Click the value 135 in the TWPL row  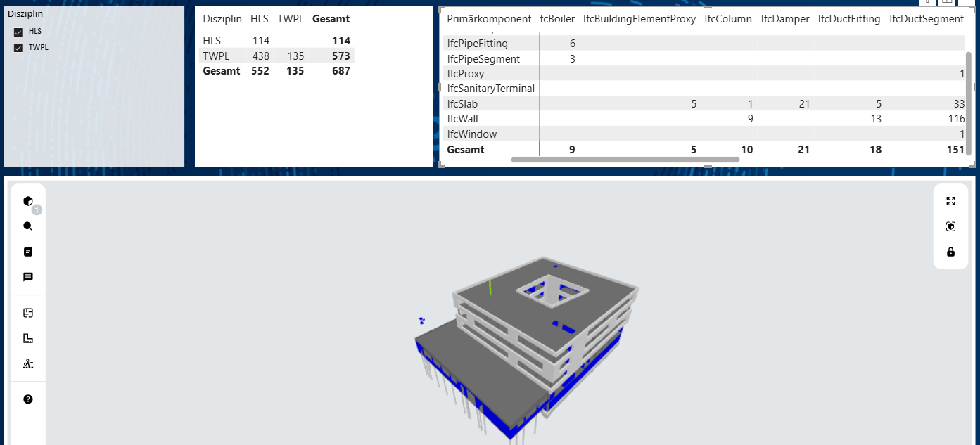295,56
